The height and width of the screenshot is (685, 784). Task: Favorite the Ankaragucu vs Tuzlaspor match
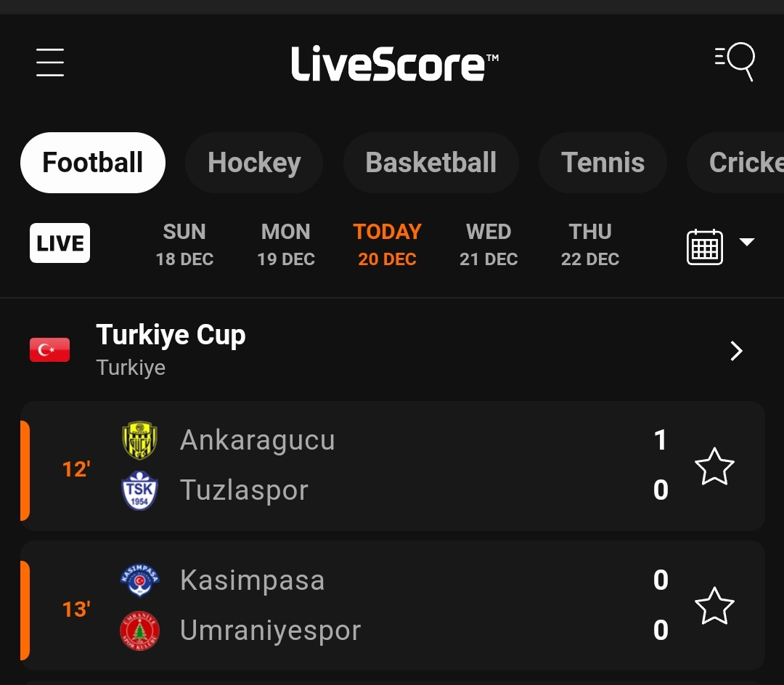714,466
